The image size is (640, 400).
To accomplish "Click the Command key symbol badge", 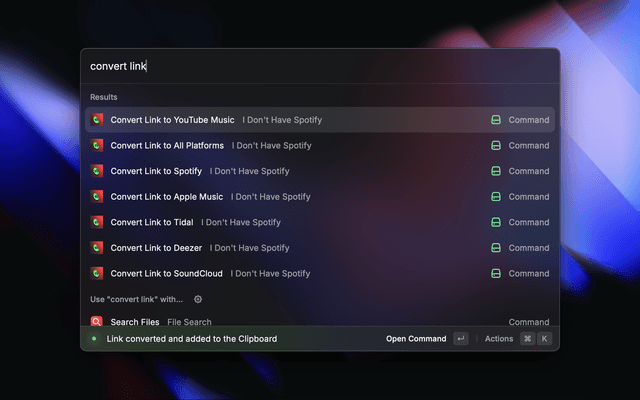I will coord(527,339).
